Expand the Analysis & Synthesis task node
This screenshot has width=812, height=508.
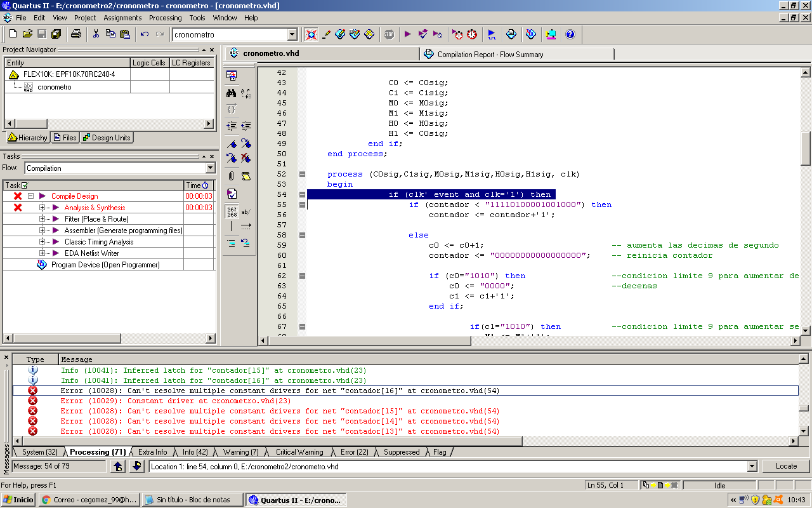point(43,208)
